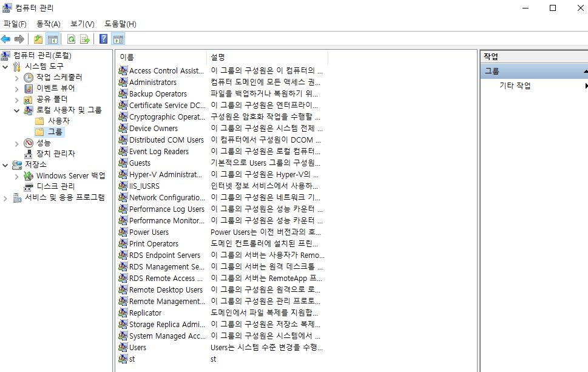Click the Replicator group icon
The height and width of the screenshot is (372, 588).
click(123, 313)
